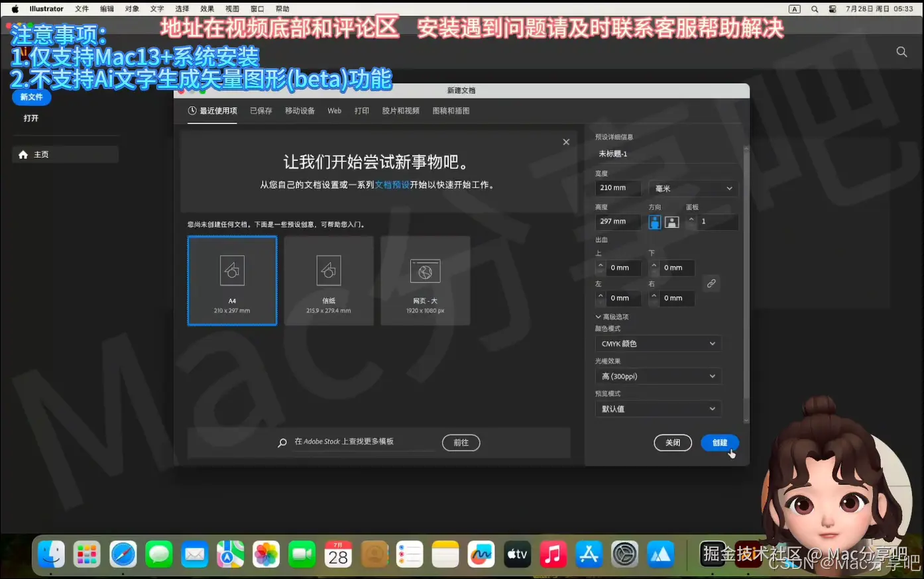
Task: Switch to the 打印 tab
Action: pyautogui.click(x=361, y=111)
